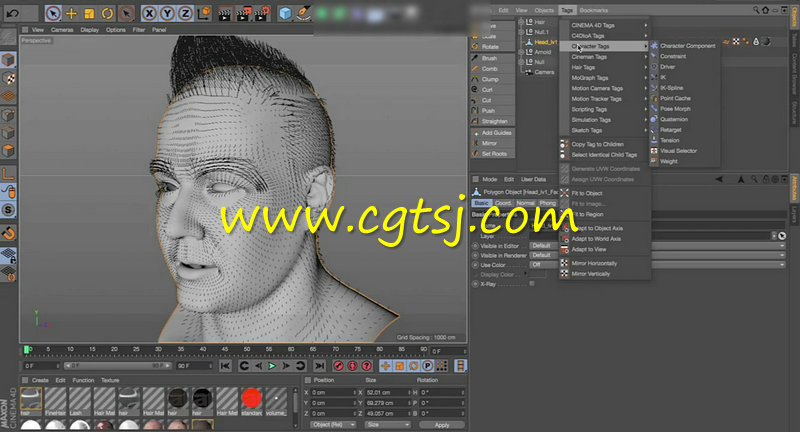Open Object Manager Bookmarks menu
Image resolution: width=800 pixels, height=432 pixels.
pyautogui.click(x=593, y=10)
